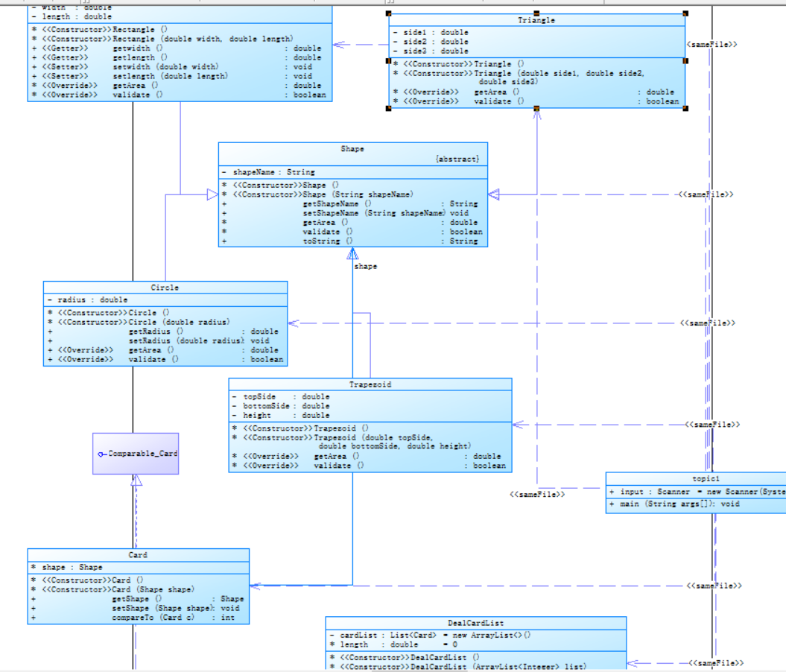Select the 'shape' association role label
The image size is (786, 672).
pyautogui.click(x=365, y=266)
